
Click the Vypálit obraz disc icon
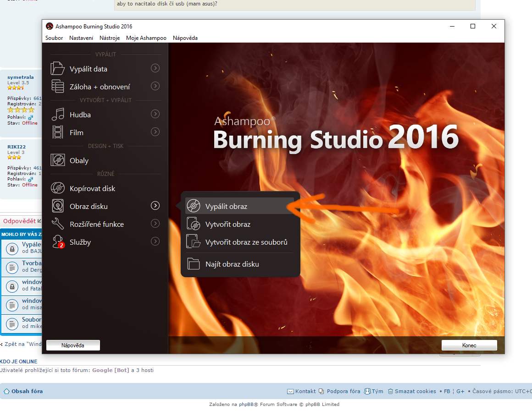[x=194, y=206]
